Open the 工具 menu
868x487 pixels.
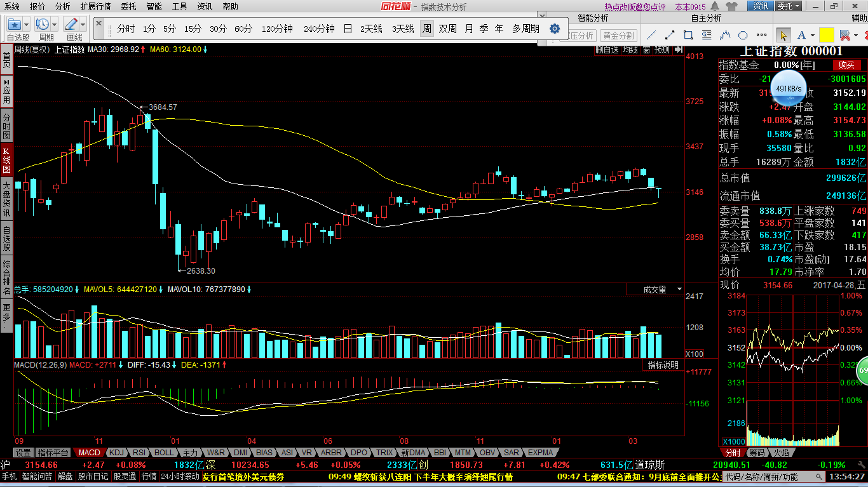(179, 6)
